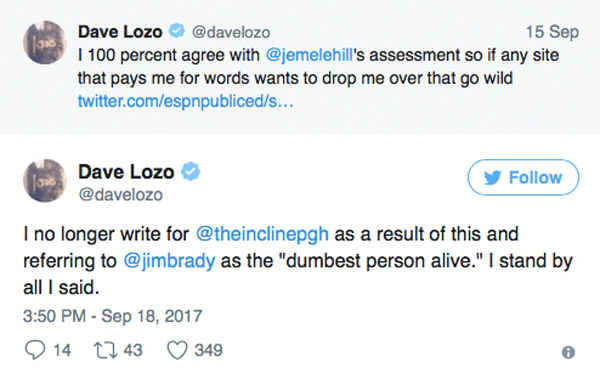Click the main tweet's profile avatar
This screenshot has width=600, height=373.
[x=45, y=181]
